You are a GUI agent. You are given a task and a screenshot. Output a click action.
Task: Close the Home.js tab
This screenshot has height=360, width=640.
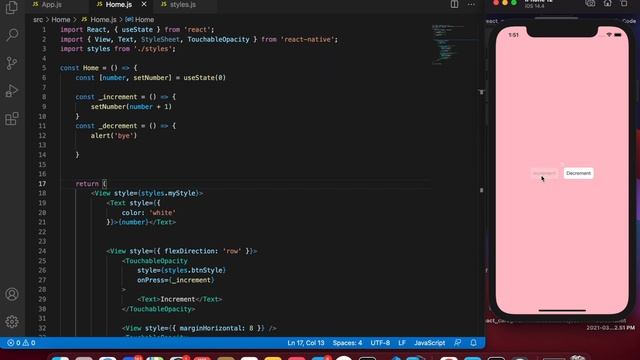coord(144,4)
